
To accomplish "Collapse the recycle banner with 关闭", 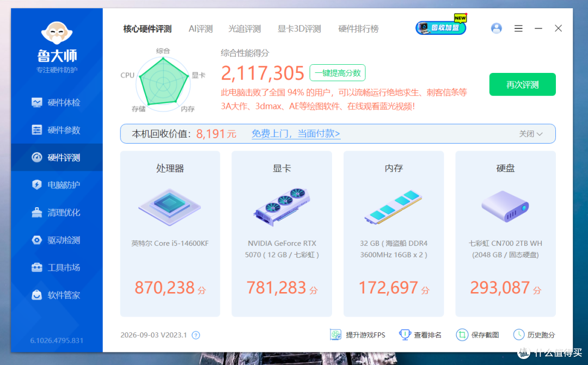I will (x=531, y=134).
